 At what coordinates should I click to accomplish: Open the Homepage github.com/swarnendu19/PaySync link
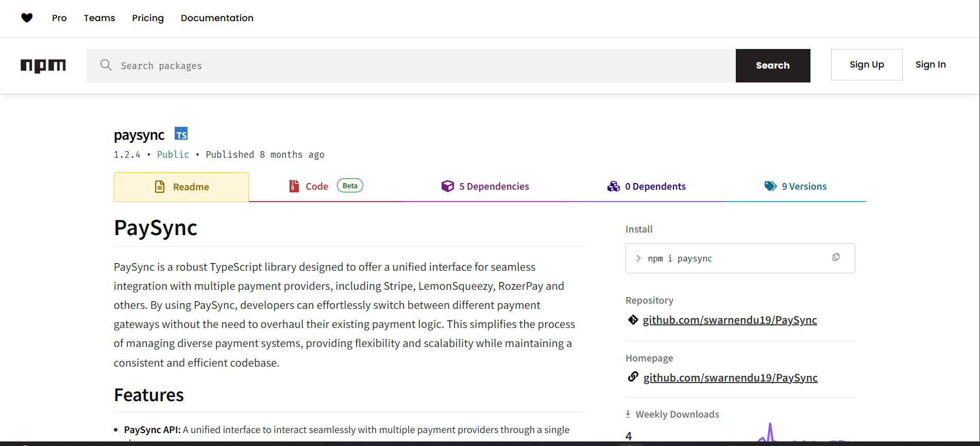(x=730, y=377)
